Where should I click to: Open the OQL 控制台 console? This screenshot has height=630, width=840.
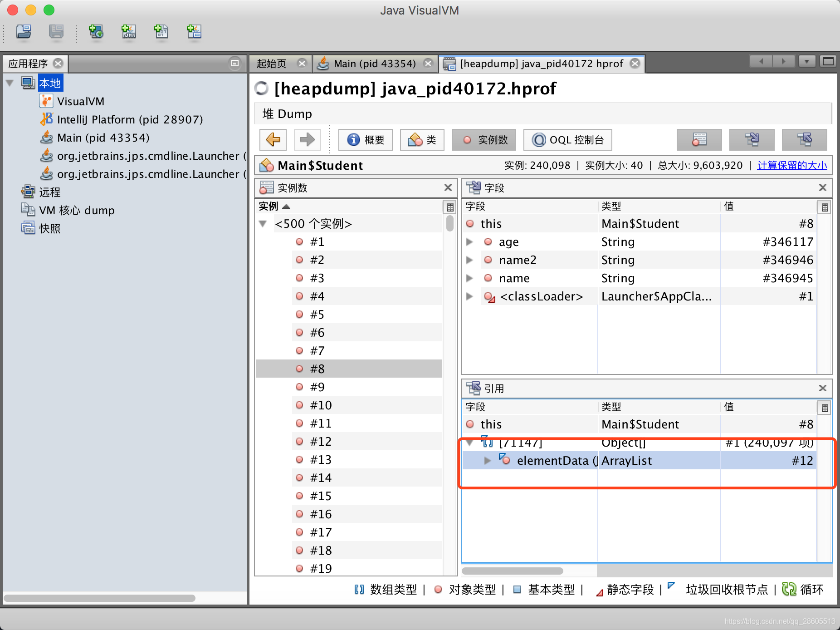[568, 139]
